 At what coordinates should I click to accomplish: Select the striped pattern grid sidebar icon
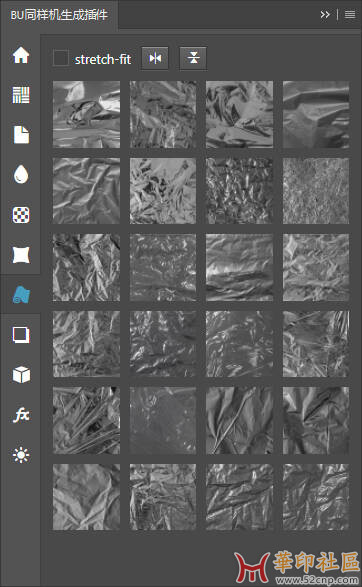[x=21, y=95]
